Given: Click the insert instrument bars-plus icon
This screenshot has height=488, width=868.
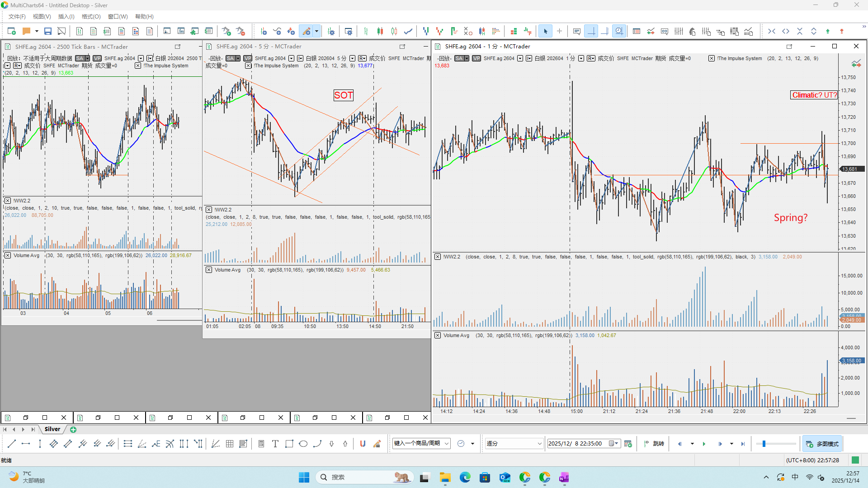Looking at the screenshot, I should pos(264,31).
